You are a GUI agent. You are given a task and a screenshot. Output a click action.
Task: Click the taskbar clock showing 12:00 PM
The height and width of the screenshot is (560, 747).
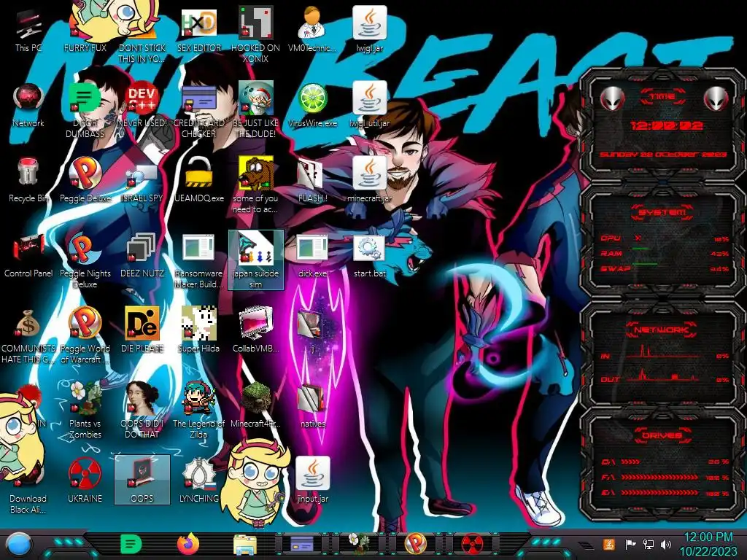click(x=708, y=544)
